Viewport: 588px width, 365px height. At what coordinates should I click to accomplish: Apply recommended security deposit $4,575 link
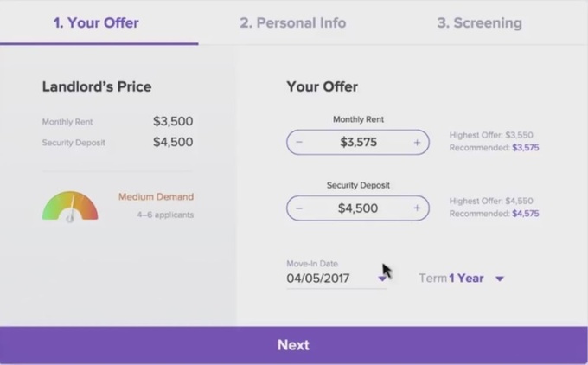coord(526,214)
